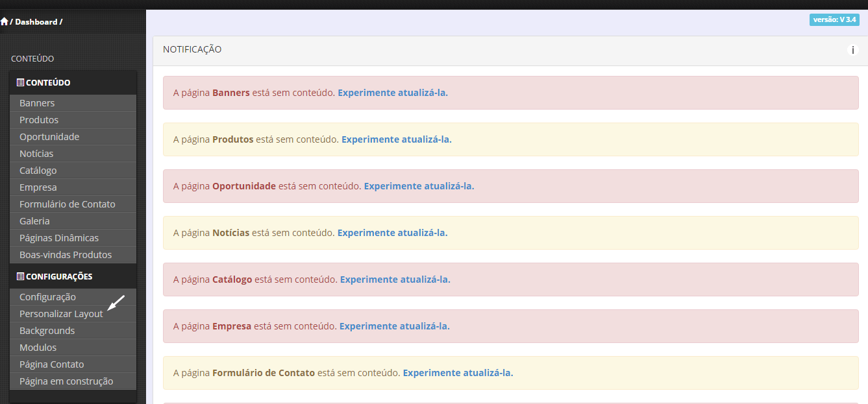This screenshot has width=868, height=404.
Task: Collapse the CONTEÚDO sidebar section
Action: click(48, 83)
